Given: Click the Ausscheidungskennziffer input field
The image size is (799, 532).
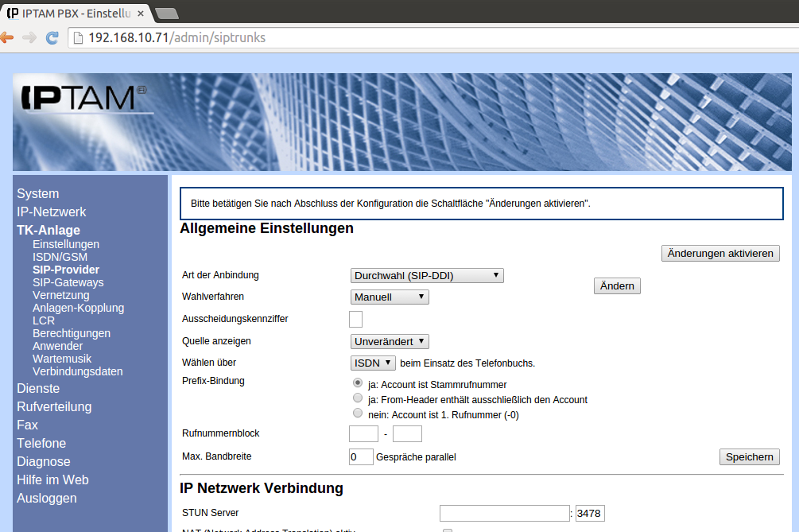Looking at the screenshot, I should click(355, 319).
